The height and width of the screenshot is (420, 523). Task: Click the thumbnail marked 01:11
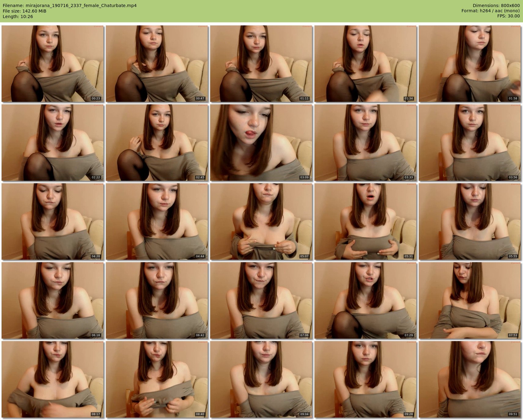click(x=261, y=64)
